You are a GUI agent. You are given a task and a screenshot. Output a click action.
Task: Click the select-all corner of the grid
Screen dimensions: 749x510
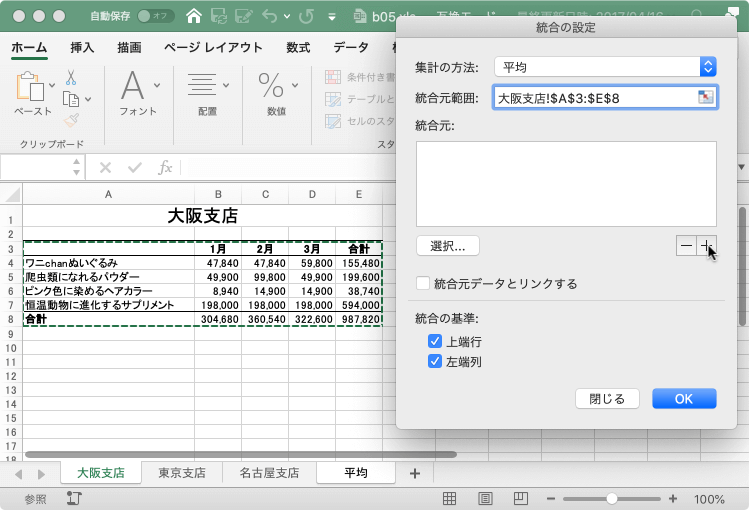point(11,194)
